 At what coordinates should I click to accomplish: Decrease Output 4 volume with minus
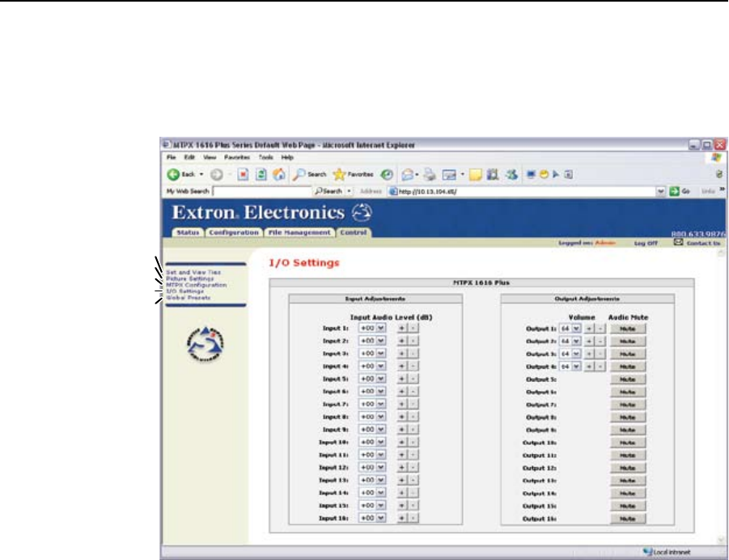(x=600, y=366)
